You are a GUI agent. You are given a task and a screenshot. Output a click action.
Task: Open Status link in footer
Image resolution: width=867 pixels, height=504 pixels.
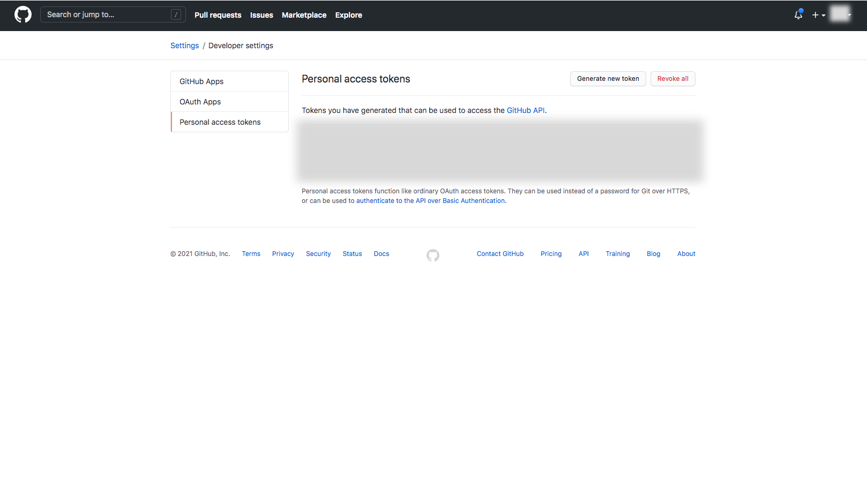tap(352, 254)
